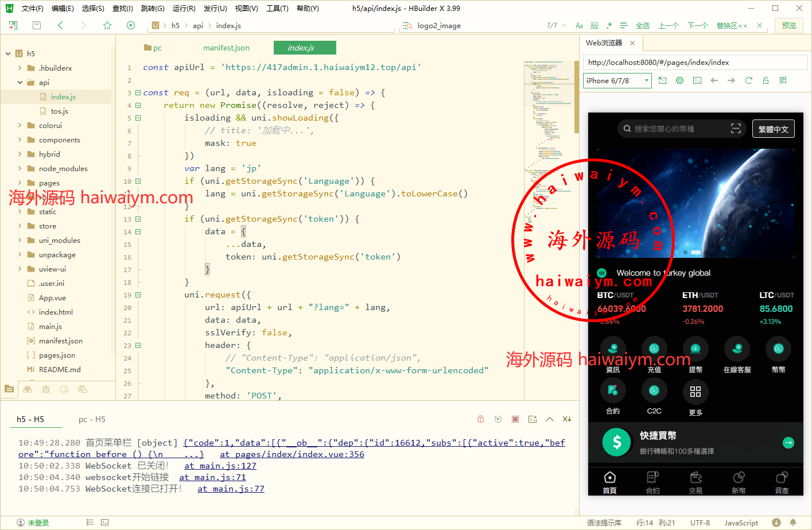The image size is (812, 530).
Task: Open the debug bug icon in console toolbar
Action: 481,419
